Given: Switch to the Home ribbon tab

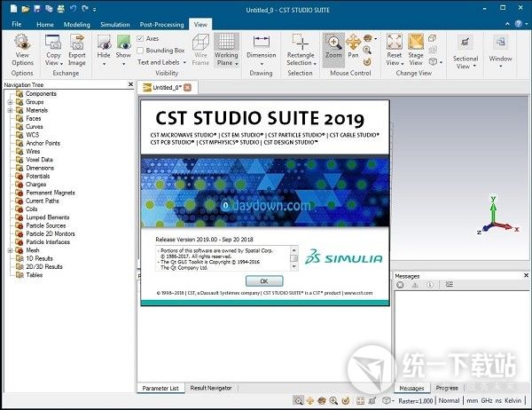Looking at the screenshot, I should coord(45,25).
